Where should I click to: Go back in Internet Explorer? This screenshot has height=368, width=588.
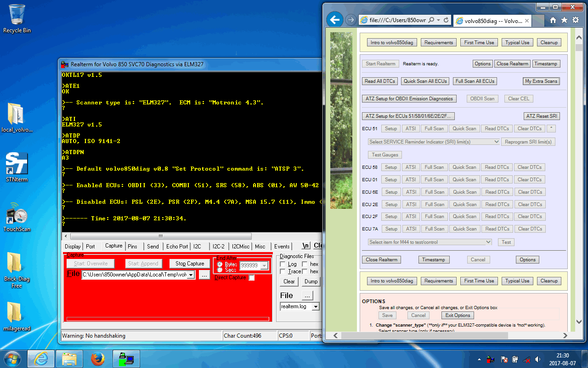pos(335,20)
